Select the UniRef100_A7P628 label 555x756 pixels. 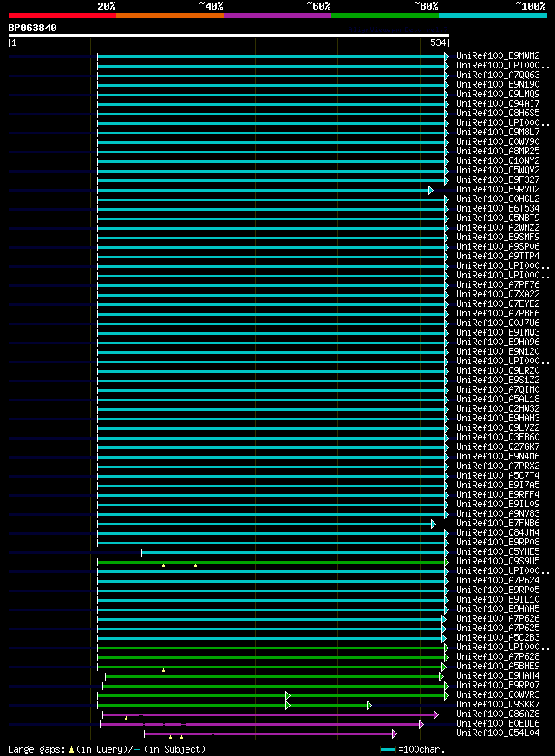[x=498, y=657]
